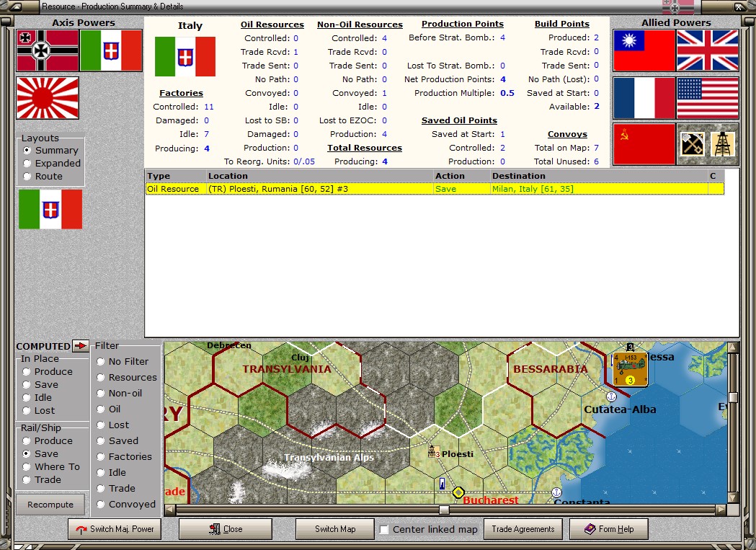Image resolution: width=756 pixels, height=550 pixels.
Task: Click the Italy flag below Layouts
Action: pos(50,209)
